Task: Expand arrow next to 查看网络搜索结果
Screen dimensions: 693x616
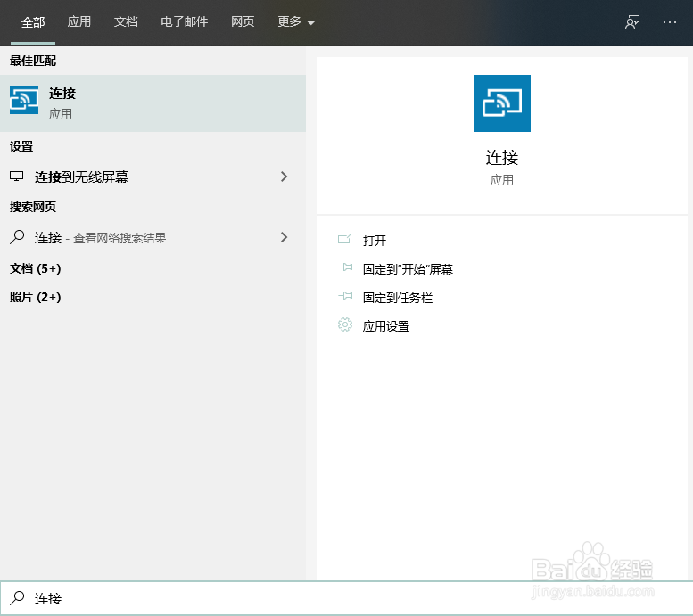Action: click(x=285, y=237)
